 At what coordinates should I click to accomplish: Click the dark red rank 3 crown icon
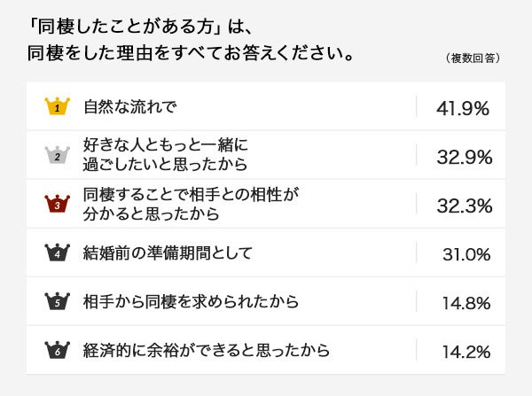(57, 204)
